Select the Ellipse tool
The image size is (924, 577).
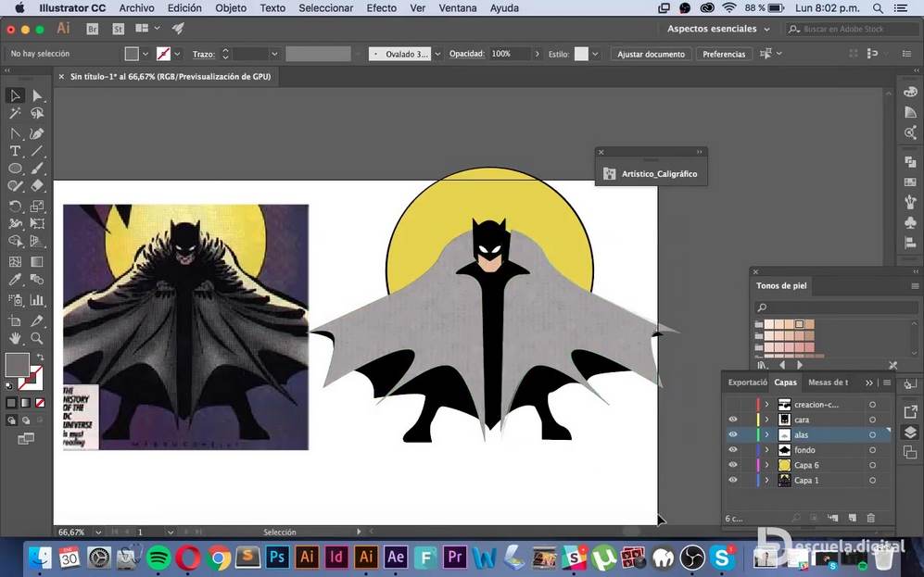tap(15, 169)
